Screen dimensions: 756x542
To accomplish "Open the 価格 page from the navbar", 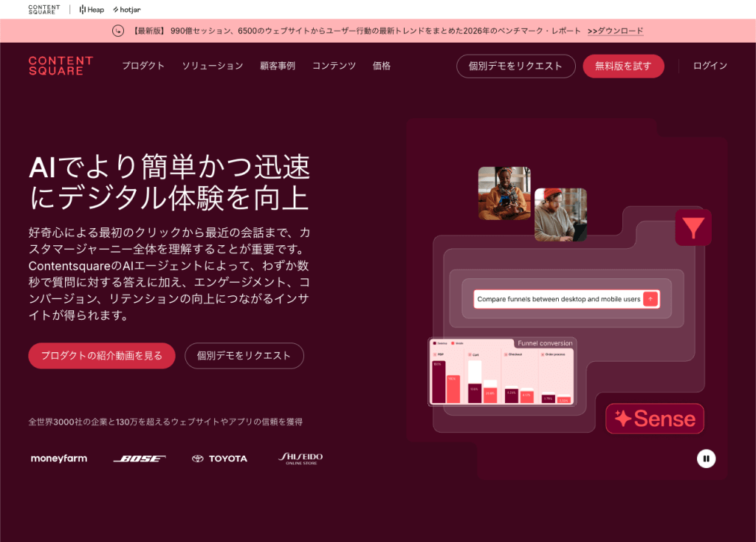I will coord(382,66).
